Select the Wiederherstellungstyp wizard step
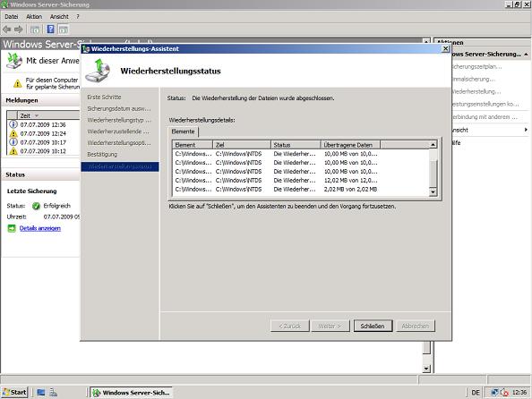532x399 pixels. pyautogui.click(x=119, y=120)
